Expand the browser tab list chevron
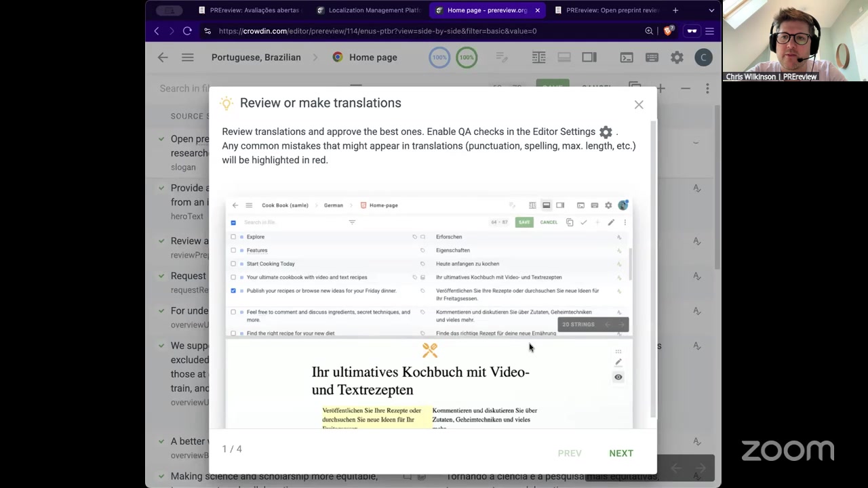This screenshot has width=868, height=488. 711,10
